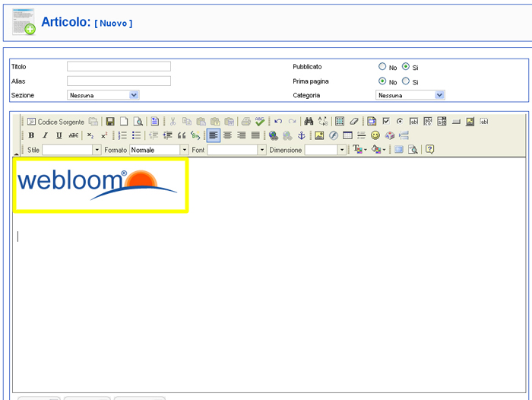This screenshot has height=400, width=532.
Task: Toggle Underline formatting
Action: pyautogui.click(x=59, y=135)
